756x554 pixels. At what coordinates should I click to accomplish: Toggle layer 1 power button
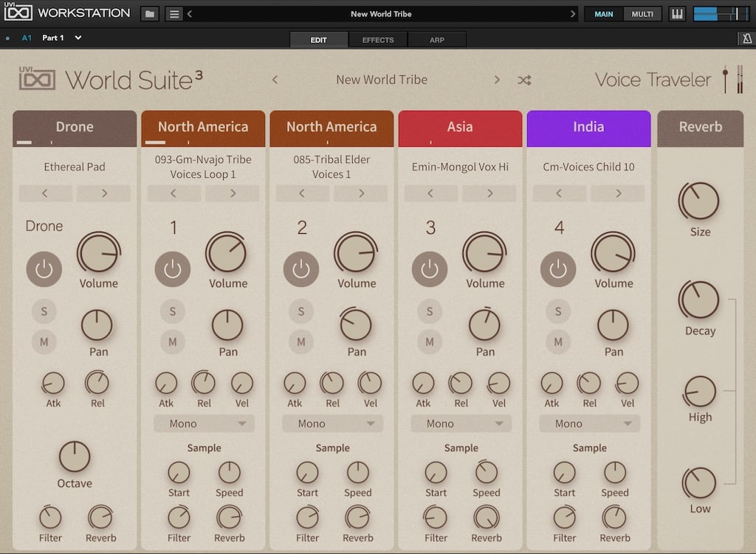click(173, 269)
